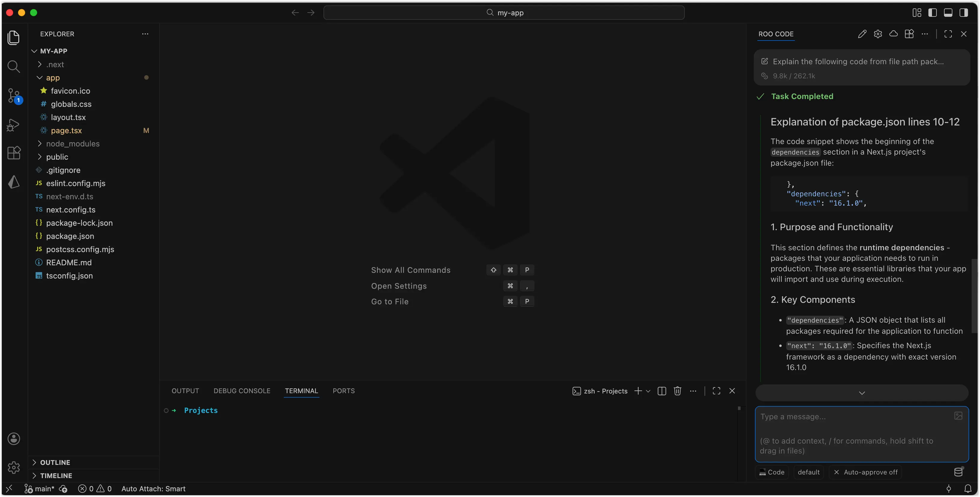The height and width of the screenshot is (497, 980).
Task: Open the Extensions view
Action: pyautogui.click(x=14, y=153)
